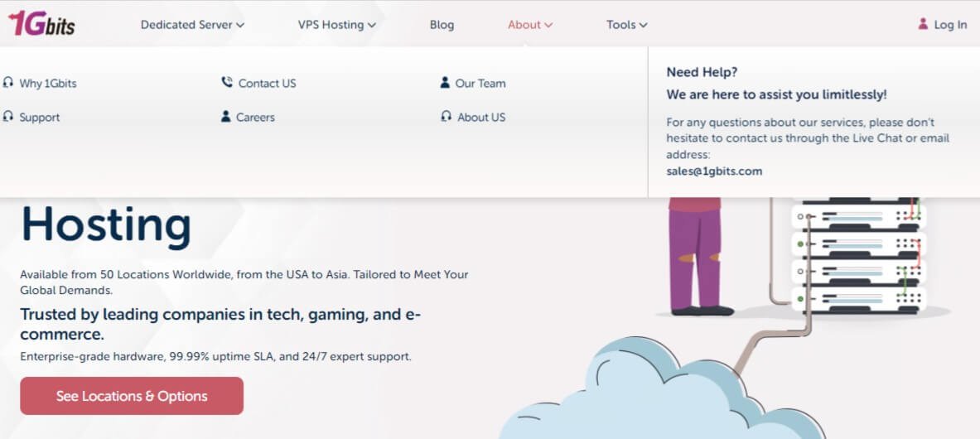Click the headset icon beside Support
980x439 pixels.
point(8,117)
